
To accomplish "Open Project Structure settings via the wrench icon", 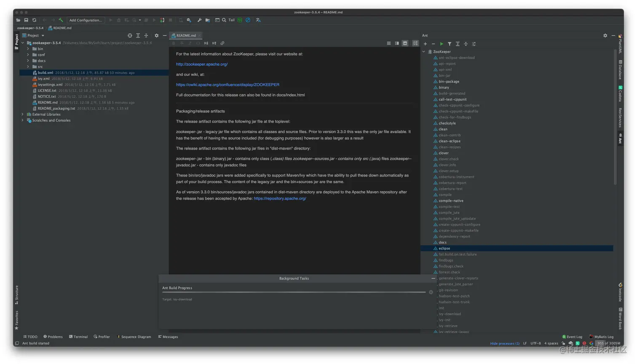I will point(199,20).
